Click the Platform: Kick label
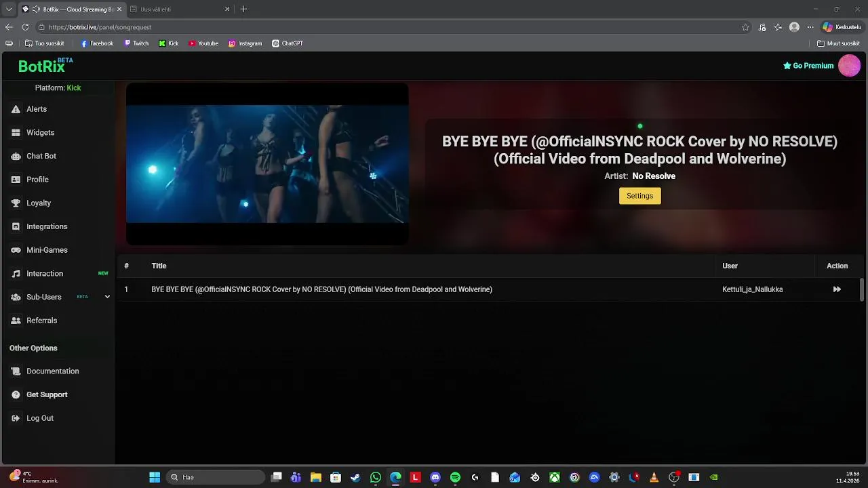The image size is (868, 488). 58,88
